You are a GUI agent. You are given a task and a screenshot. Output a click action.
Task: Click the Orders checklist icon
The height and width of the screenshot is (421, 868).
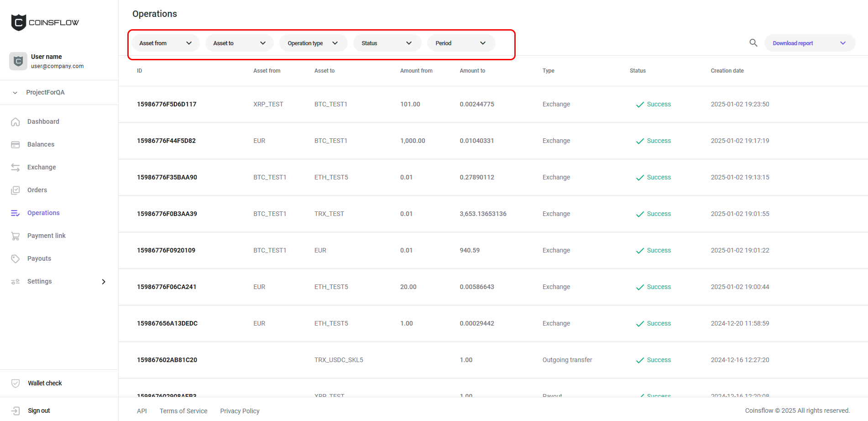[x=16, y=190]
